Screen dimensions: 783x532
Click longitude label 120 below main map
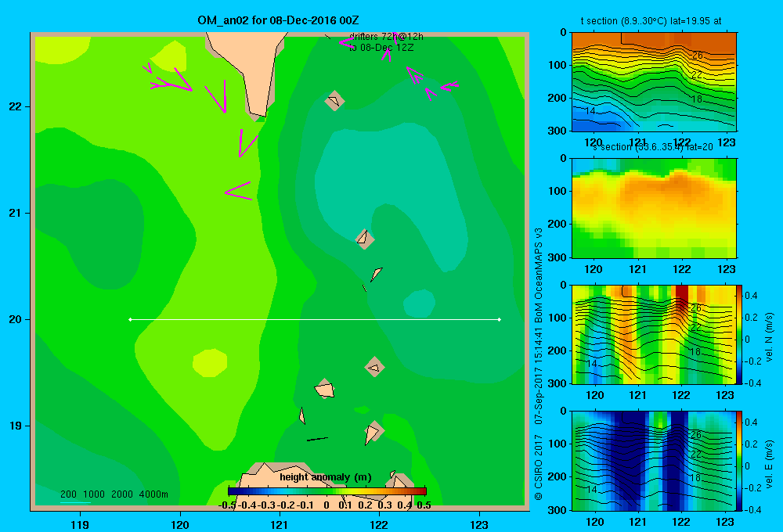(180, 524)
